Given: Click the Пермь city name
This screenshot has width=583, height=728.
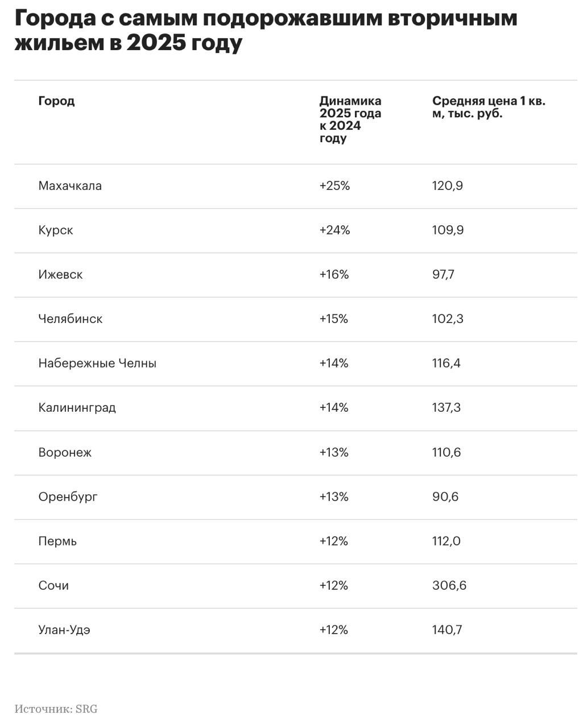Looking at the screenshot, I should point(57,541).
